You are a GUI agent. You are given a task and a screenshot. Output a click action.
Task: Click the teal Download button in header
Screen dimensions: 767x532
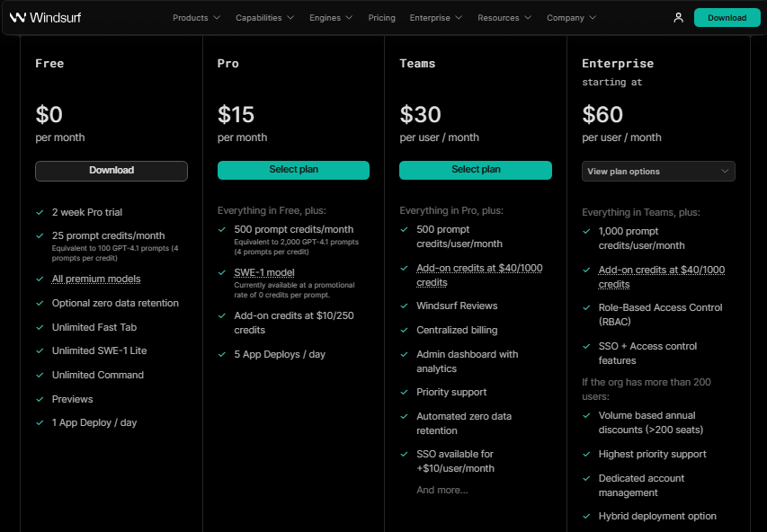pos(727,18)
